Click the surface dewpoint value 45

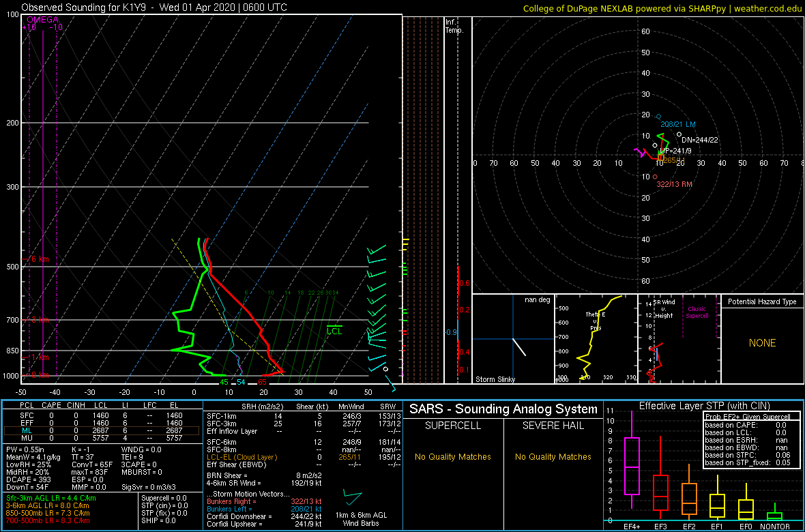(224, 382)
